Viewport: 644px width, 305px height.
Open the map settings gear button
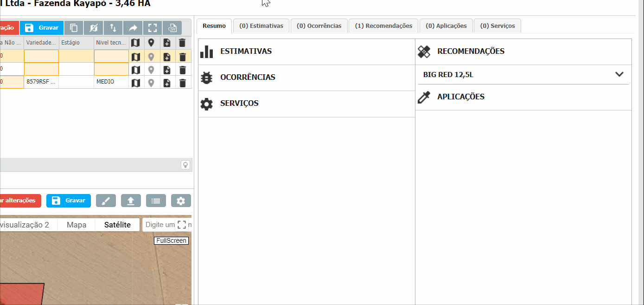tap(181, 201)
